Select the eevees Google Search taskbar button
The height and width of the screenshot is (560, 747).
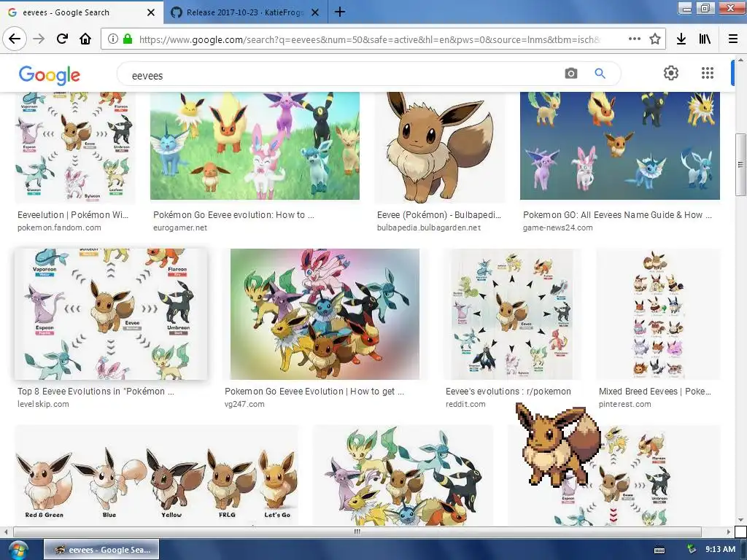coord(101,550)
